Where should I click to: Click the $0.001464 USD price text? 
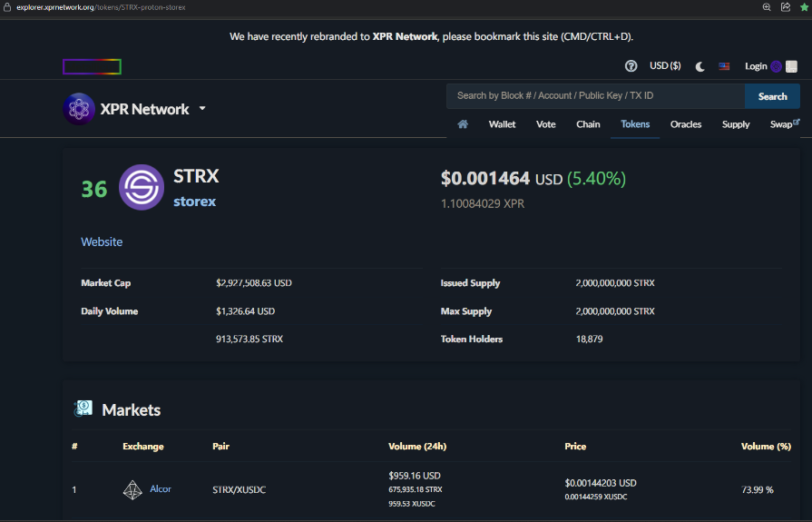pyautogui.click(x=502, y=179)
